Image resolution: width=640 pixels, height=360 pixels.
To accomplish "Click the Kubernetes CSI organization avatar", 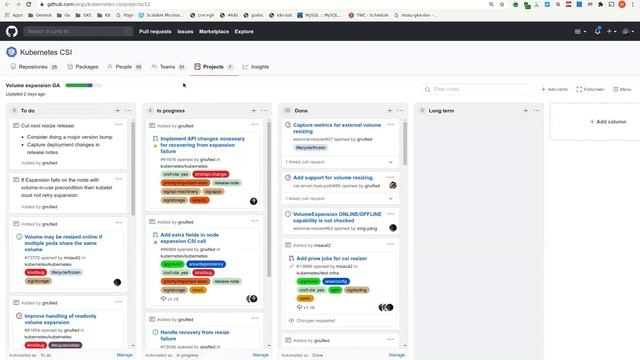I will coord(11,52).
